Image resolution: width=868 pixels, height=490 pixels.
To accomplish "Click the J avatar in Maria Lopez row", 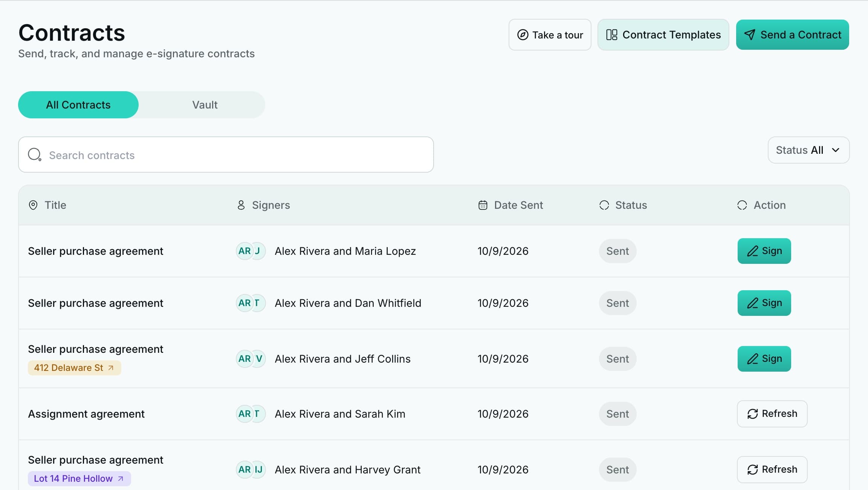I will tap(258, 251).
